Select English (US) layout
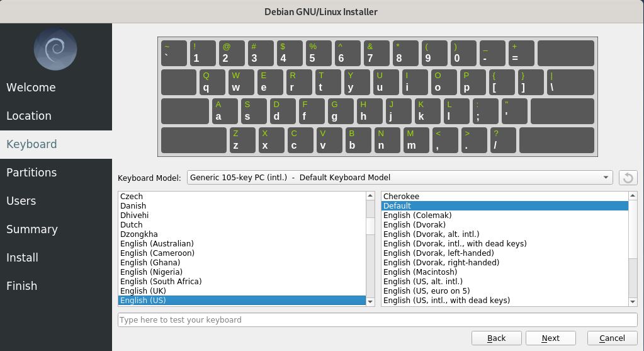The width and height of the screenshot is (644, 351). pos(242,301)
